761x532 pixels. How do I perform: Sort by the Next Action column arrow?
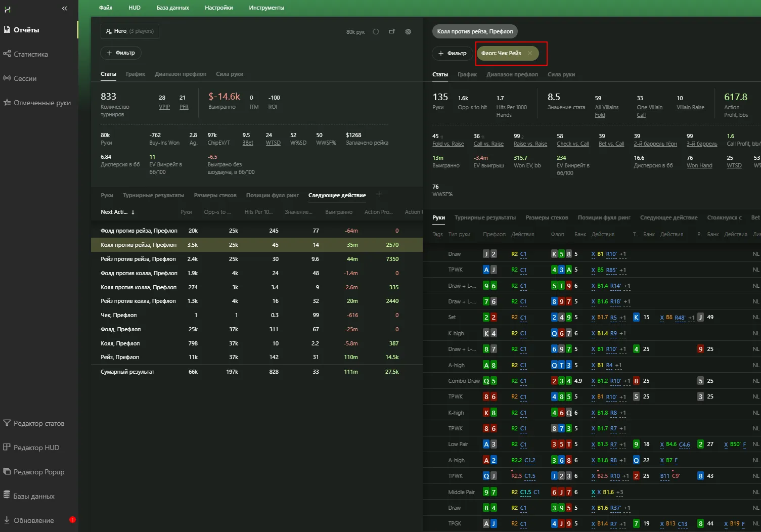133,212
